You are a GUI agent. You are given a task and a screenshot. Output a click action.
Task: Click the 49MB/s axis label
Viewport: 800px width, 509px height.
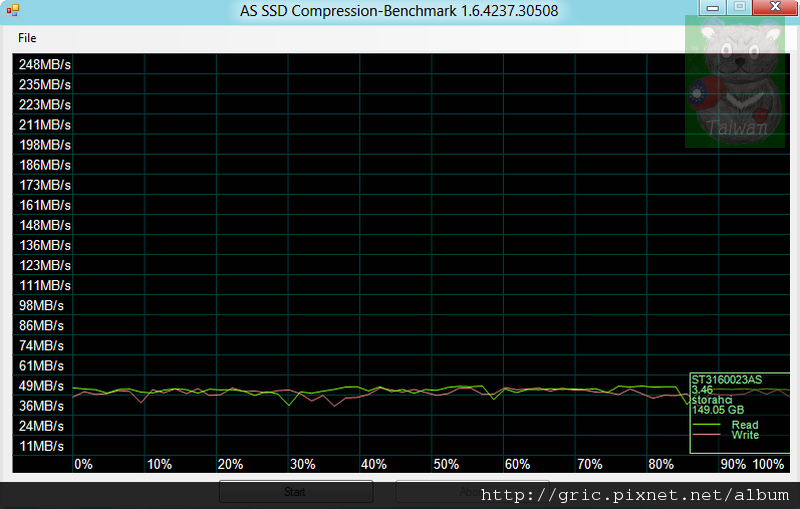[x=41, y=386]
